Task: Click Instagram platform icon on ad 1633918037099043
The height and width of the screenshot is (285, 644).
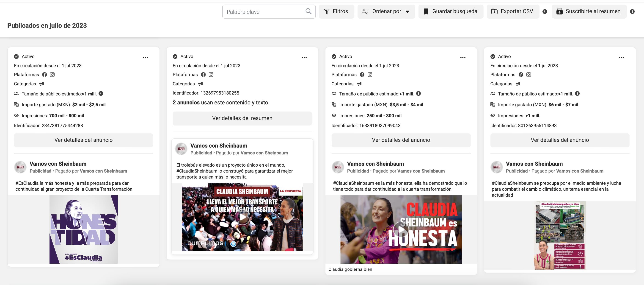Action: coord(370,75)
